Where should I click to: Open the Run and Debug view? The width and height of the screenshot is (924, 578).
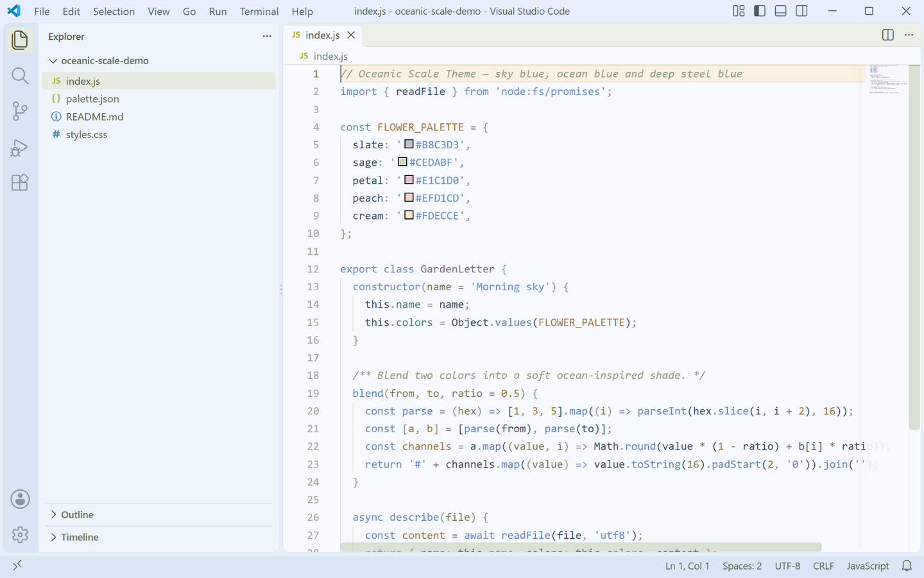(x=20, y=148)
